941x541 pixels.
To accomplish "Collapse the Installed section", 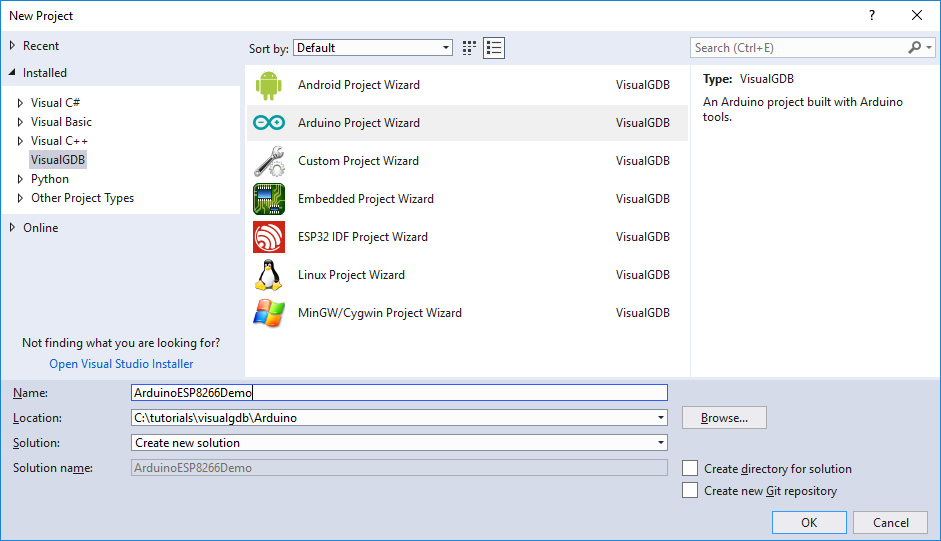I will 12,73.
